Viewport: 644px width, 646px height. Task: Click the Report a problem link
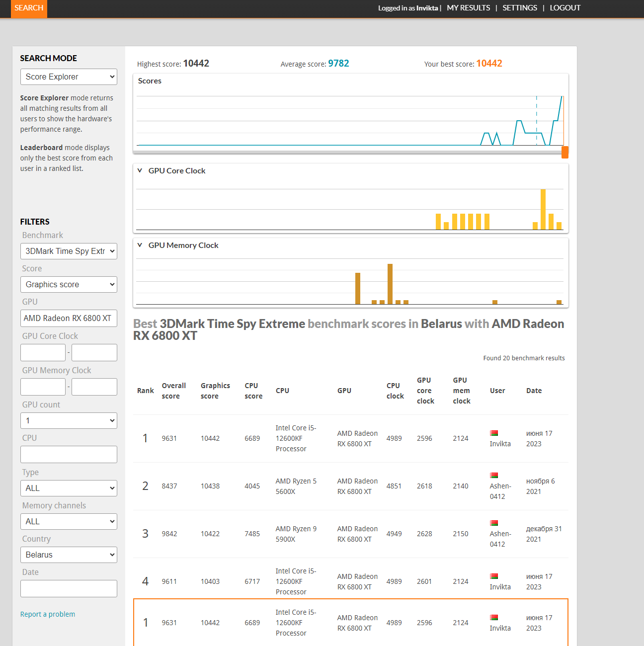pos(48,614)
